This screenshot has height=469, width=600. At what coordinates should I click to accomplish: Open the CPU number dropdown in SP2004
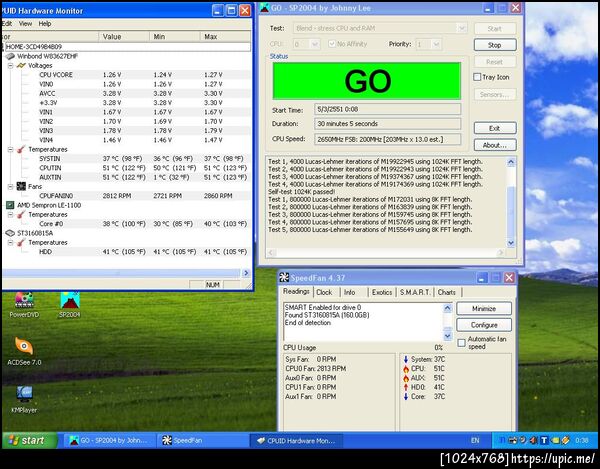[315, 44]
